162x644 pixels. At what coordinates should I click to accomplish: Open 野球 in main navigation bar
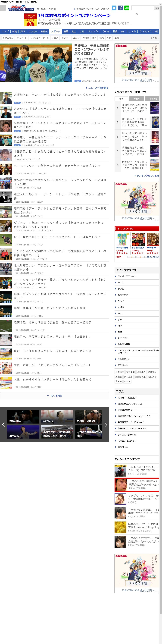tap(23, 31)
